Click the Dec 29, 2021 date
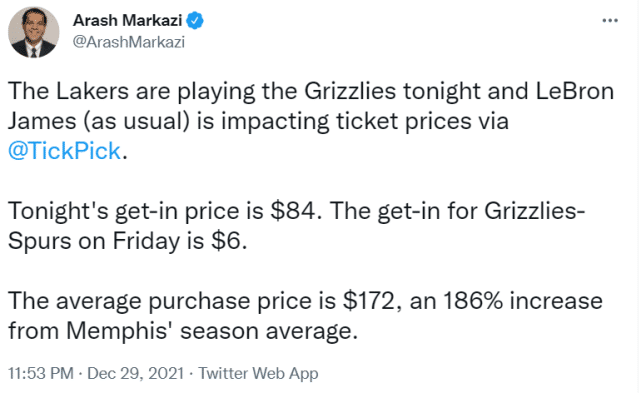The image size is (641, 393). [135, 373]
